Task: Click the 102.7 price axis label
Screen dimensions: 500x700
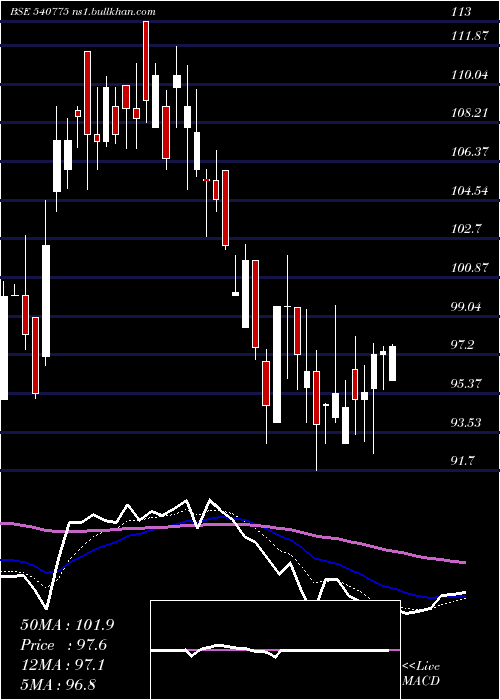Action: click(466, 229)
